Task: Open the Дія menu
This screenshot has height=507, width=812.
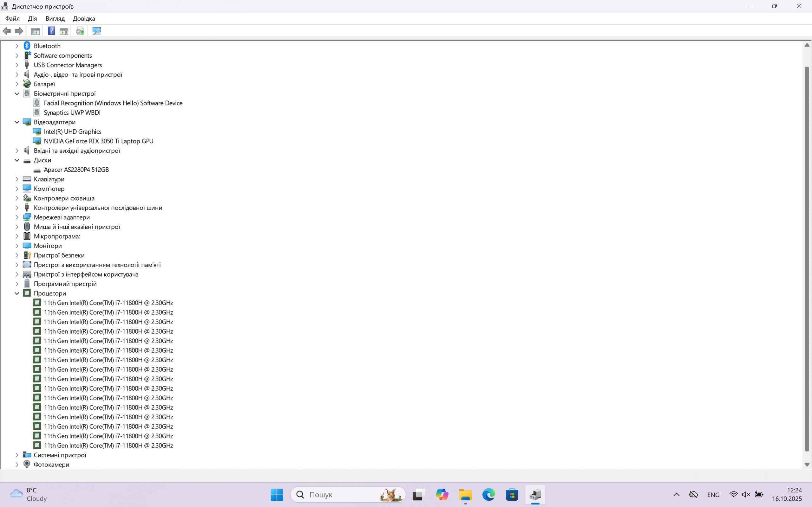Action: point(32,19)
